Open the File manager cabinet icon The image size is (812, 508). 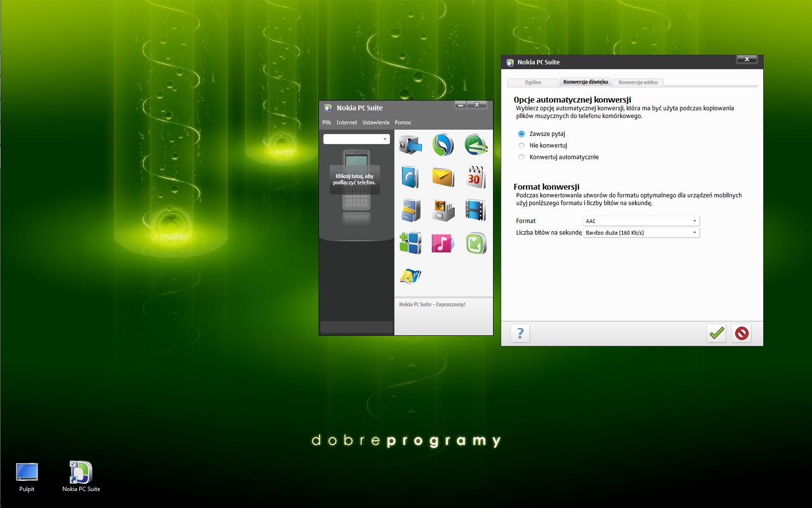click(410, 210)
